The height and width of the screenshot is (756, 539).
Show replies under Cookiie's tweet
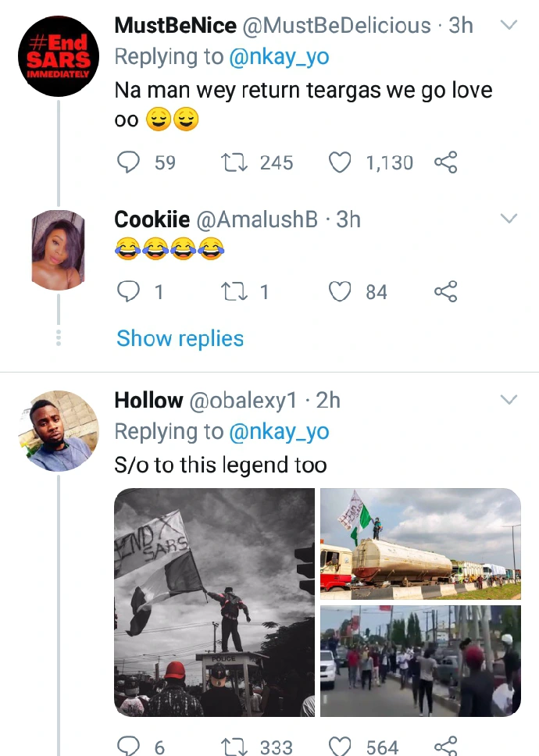tap(180, 338)
